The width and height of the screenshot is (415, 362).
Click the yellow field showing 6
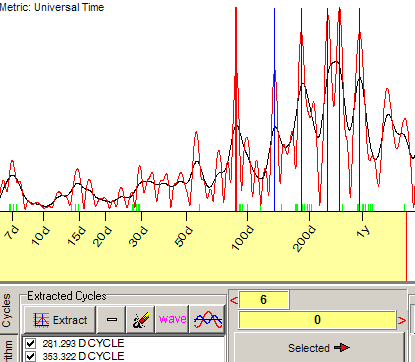pyautogui.click(x=264, y=299)
